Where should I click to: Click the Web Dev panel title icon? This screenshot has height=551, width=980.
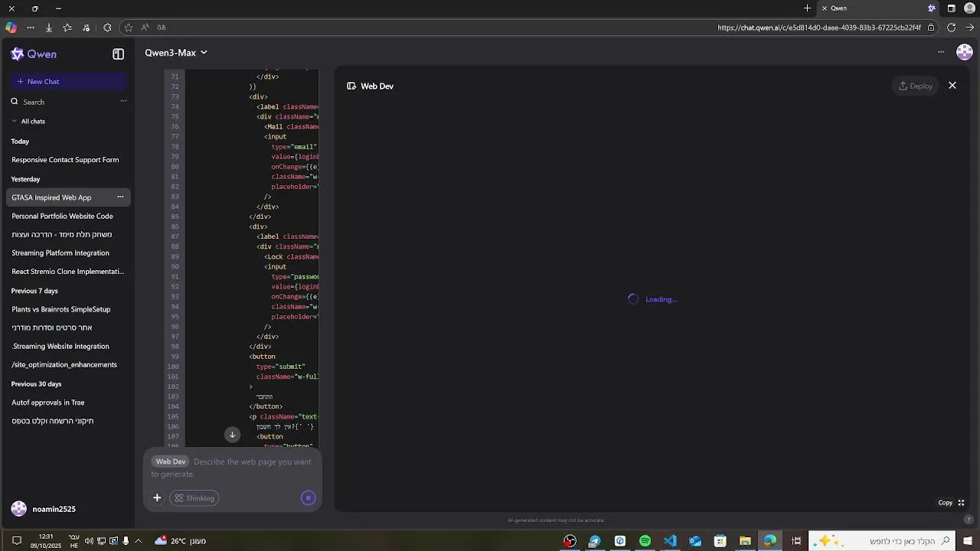351,86
